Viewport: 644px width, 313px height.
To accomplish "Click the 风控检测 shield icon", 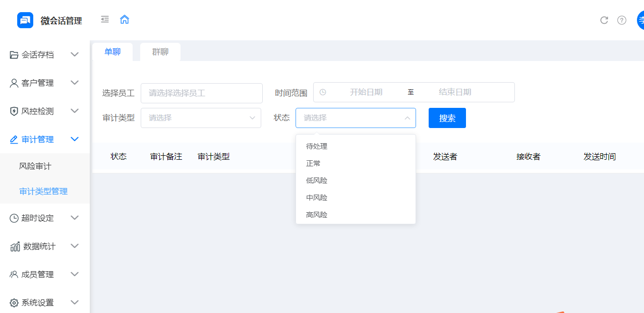I will [14, 111].
